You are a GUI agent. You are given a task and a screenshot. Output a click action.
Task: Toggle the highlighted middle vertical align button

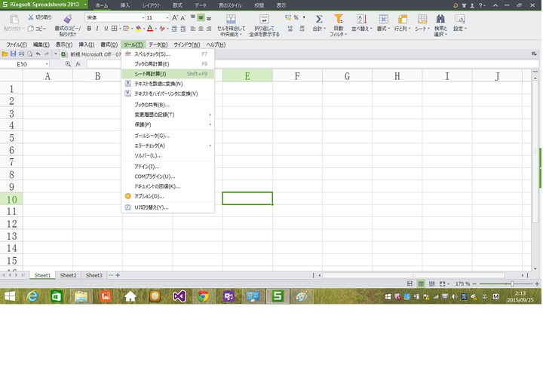point(201,17)
